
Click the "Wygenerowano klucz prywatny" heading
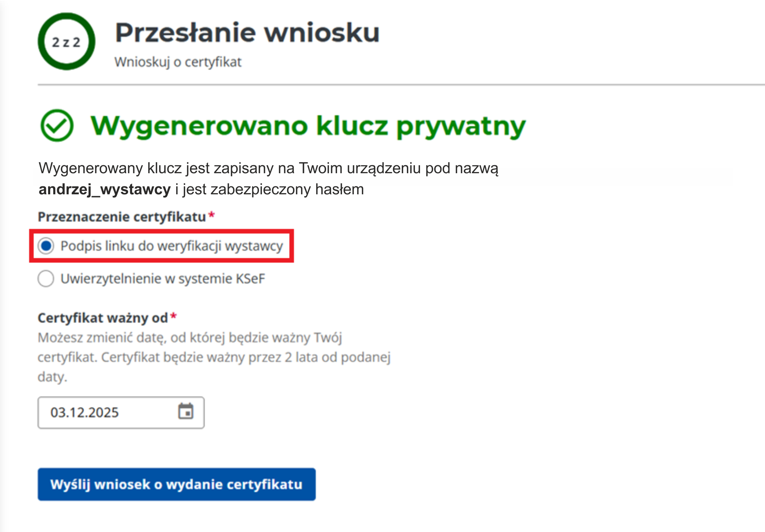(x=308, y=126)
